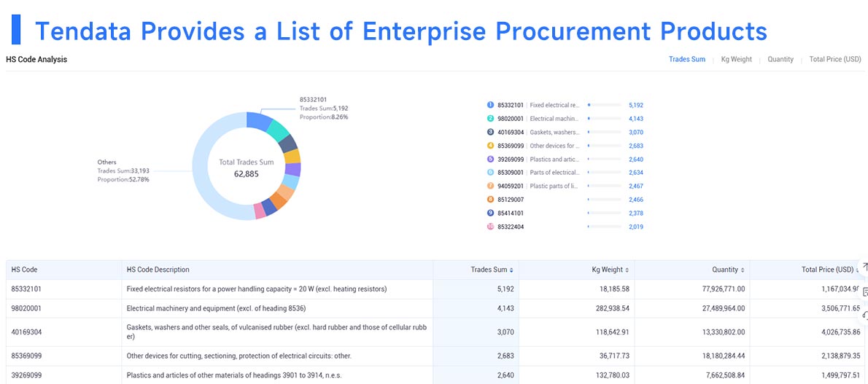
Task: Click legend text 'Plastics and artic...'
Action: pos(554,159)
